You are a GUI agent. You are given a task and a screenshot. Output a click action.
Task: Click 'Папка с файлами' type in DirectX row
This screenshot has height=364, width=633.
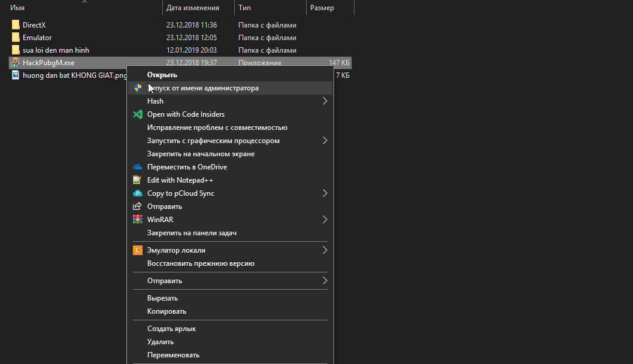point(267,25)
